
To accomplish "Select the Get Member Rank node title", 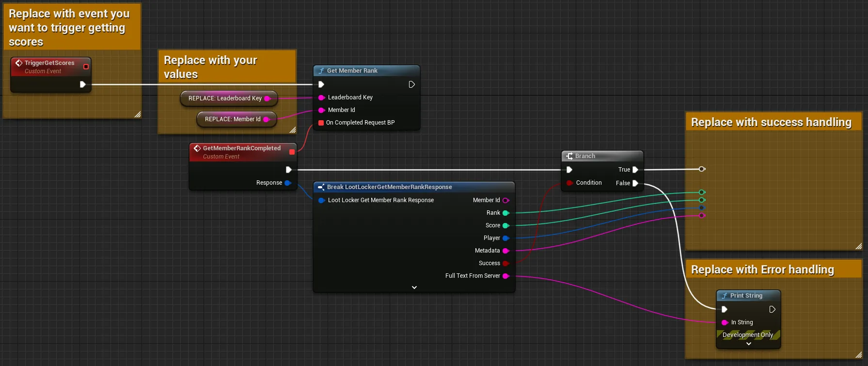I will (352, 71).
